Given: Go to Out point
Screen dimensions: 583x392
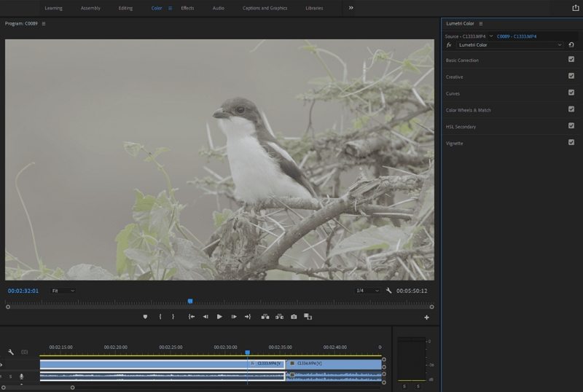Looking at the screenshot, I should (x=248, y=317).
